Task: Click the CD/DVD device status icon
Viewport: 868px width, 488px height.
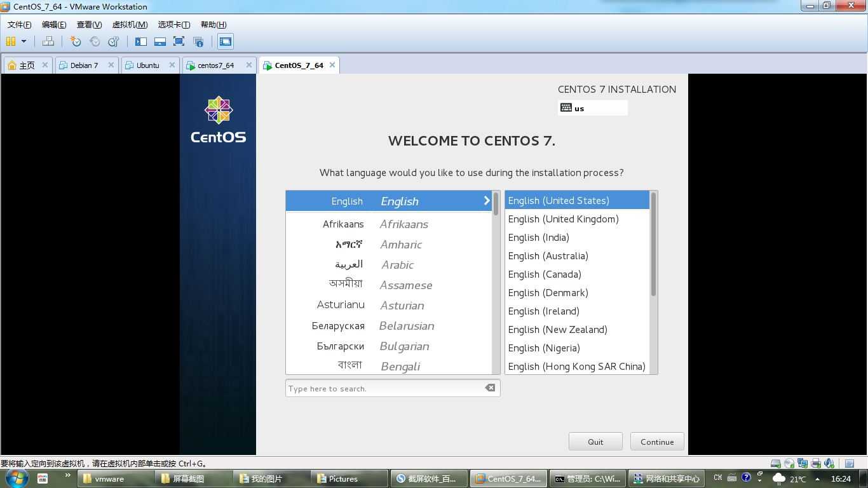Action: [789, 463]
